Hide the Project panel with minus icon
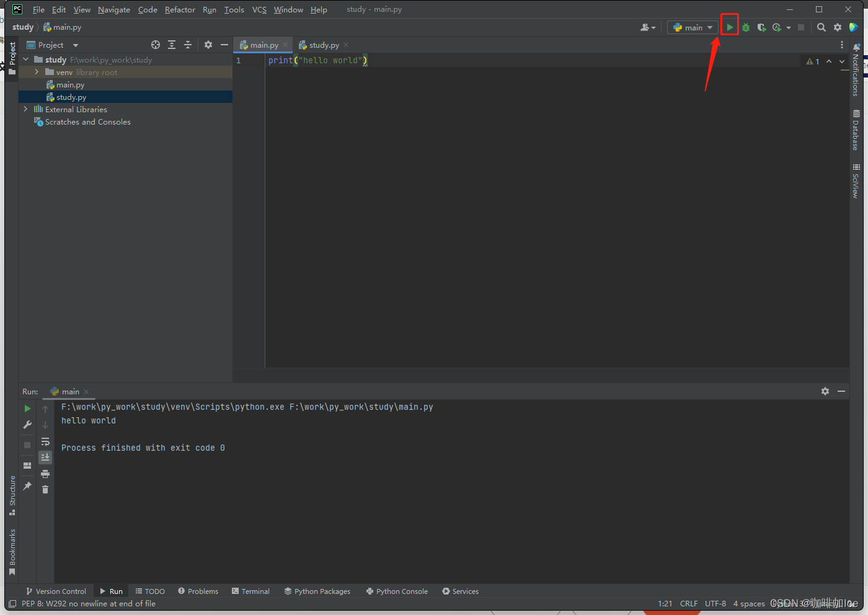Image resolution: width=868 pixels, height=615 pixels. [224, 45]
